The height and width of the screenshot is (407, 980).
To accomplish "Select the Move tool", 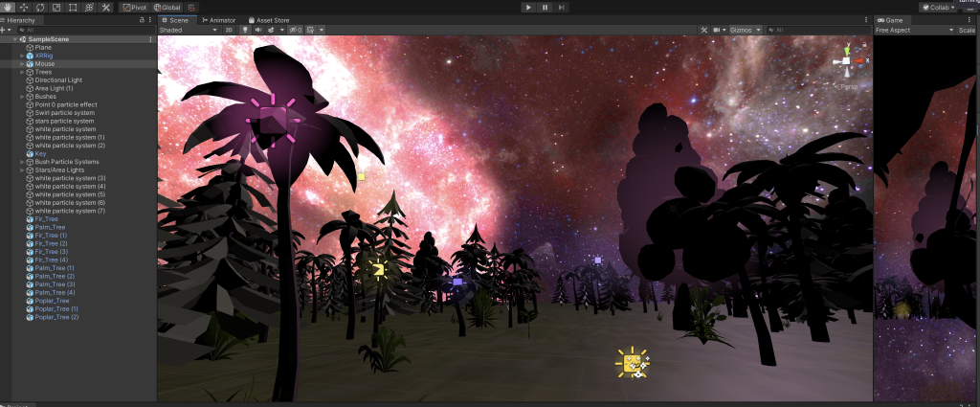I will pyautogui.click(x=24, y=7).
